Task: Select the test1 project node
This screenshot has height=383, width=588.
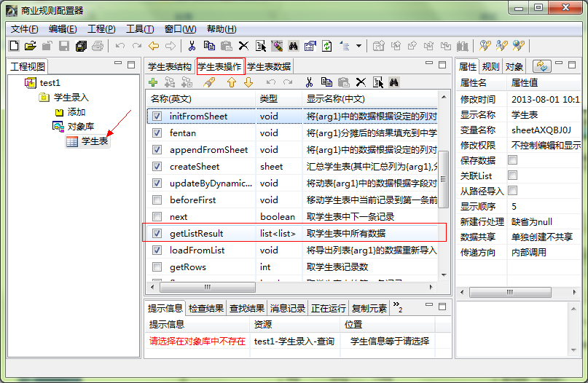Action: pyautogui.click(x=43, y=82)
